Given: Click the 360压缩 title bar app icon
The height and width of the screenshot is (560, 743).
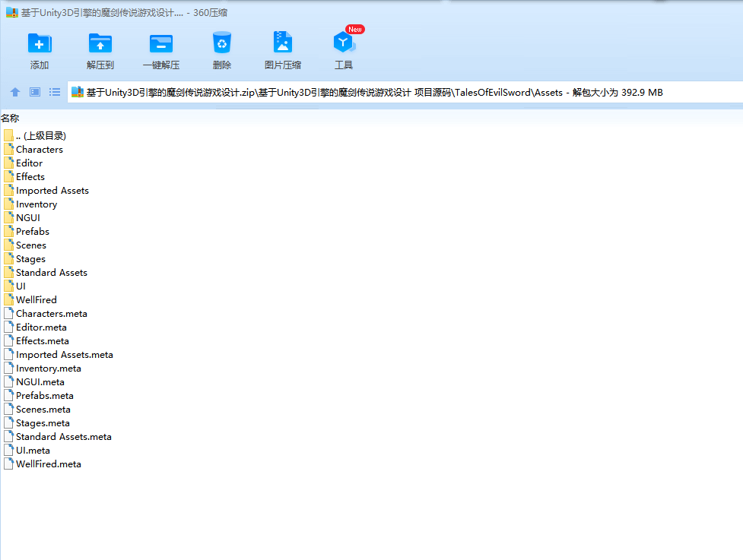Looking at the screenshot, I should click(x=12, y=12).
